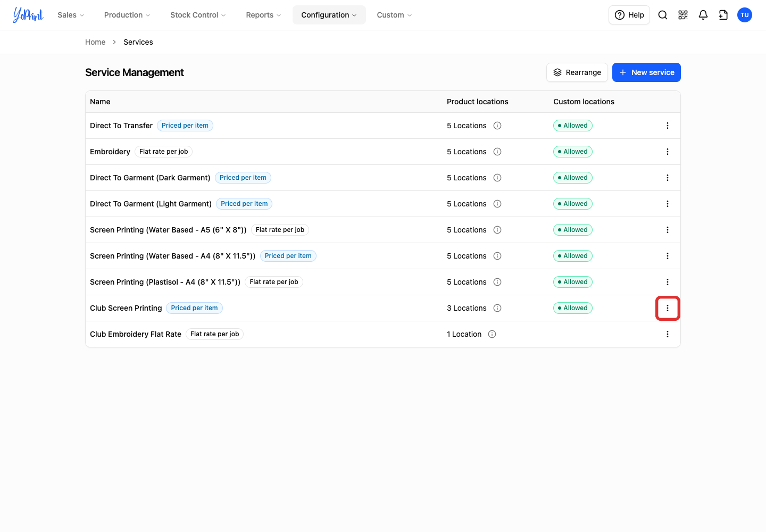Go to Home breadcrumb link
Screen dimensions: 766x532
(95, 42)
